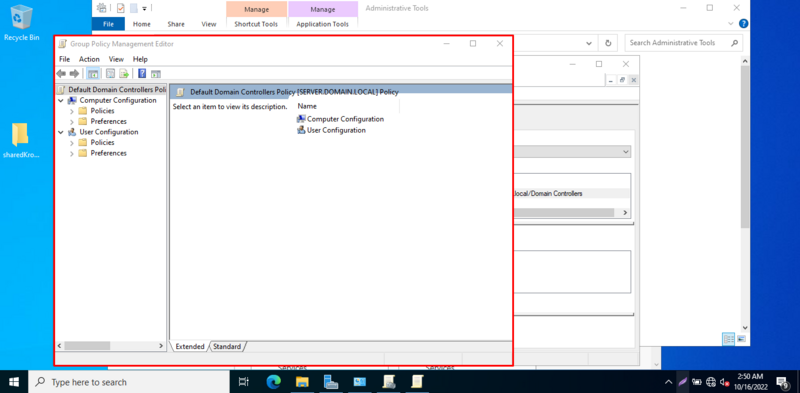Viewport: 800px width, 393px height.
Task: Switch to the Extended tab
Action: [x=189, y=347]
